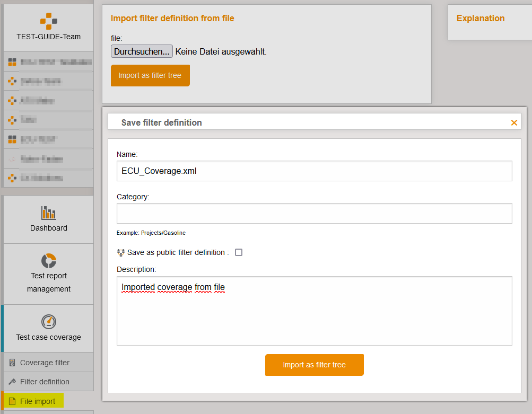
Task: Focus the Name field containing ECU_Coverage.xml
Action: coord(314,171)
